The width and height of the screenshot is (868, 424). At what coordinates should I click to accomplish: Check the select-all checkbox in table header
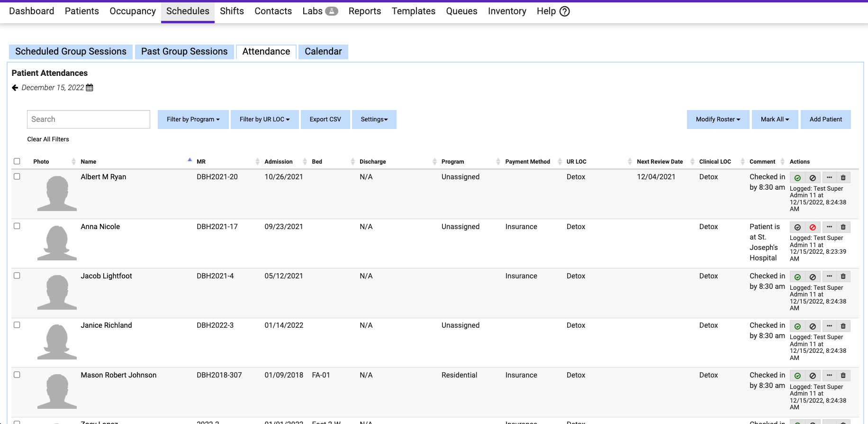pos(17,161)
